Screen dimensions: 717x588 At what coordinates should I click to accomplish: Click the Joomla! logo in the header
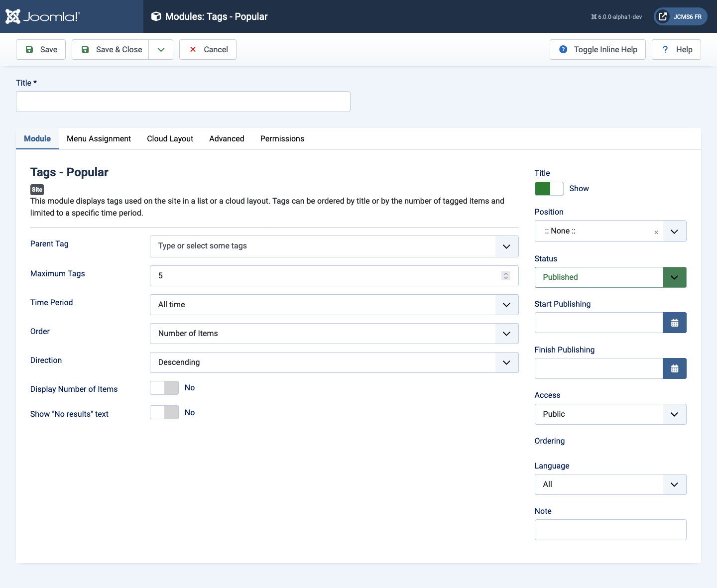point(43,16)
